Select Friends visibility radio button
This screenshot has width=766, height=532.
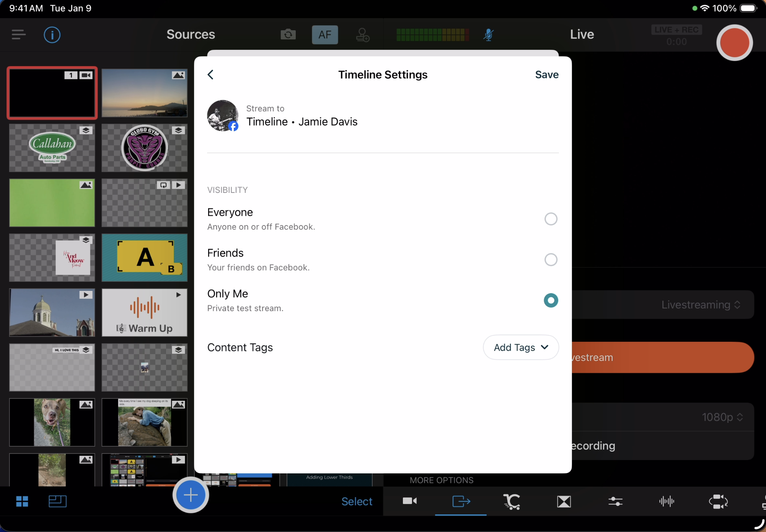[x=551, y=259]
